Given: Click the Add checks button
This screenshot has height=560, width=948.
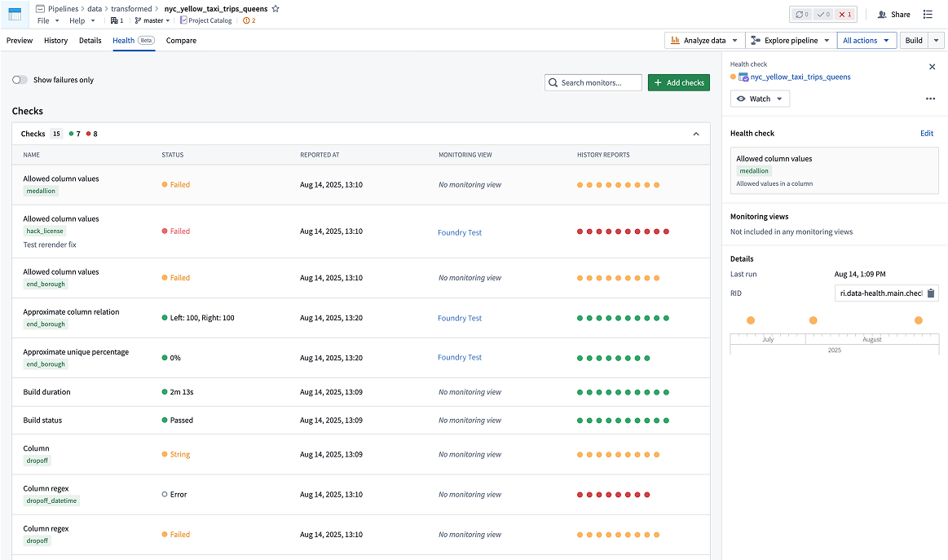Looking at the screenshot, I should tap(678, 82).
